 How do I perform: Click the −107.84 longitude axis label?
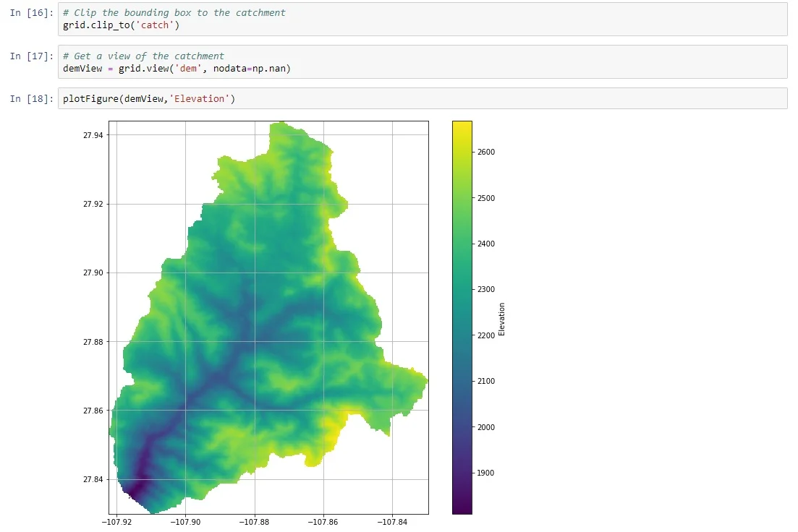click(392, 522)
